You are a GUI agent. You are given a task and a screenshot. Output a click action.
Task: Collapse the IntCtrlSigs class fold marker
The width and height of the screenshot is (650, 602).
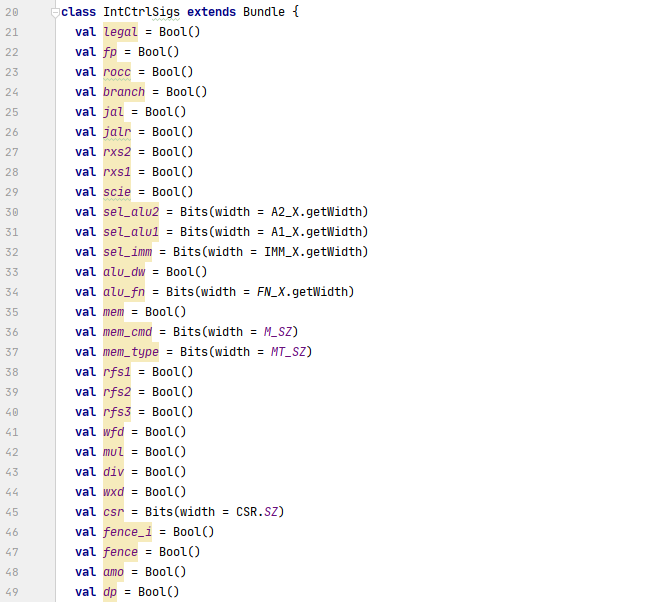55,12
